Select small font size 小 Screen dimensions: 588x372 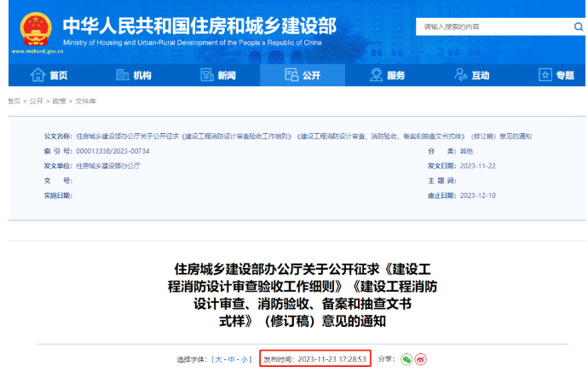245,359
